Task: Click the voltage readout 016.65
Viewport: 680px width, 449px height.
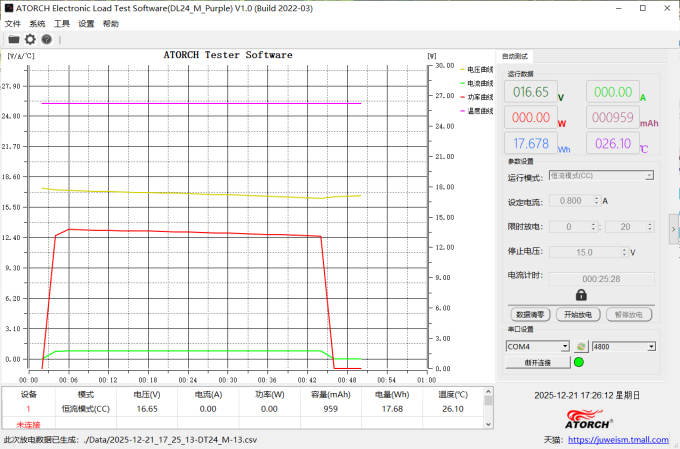Action: [531, 92]
